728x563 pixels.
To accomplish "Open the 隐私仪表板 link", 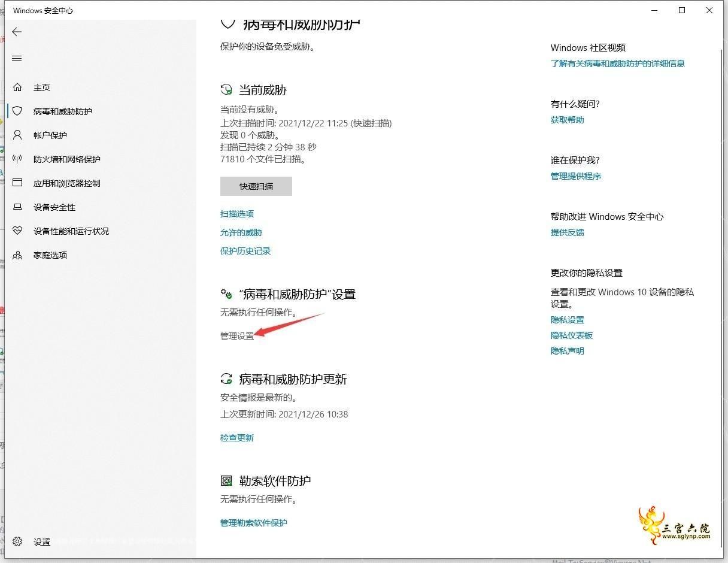I will point(572,335).
